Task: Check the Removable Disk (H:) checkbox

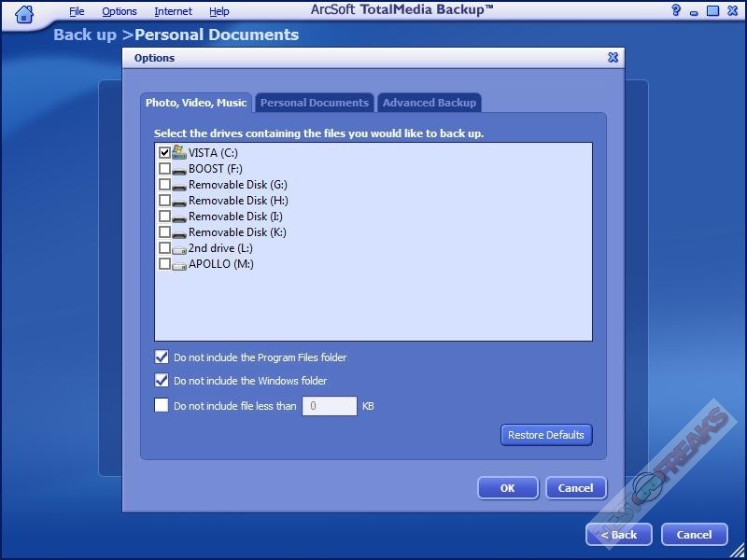Action: (x=164, y=201)
